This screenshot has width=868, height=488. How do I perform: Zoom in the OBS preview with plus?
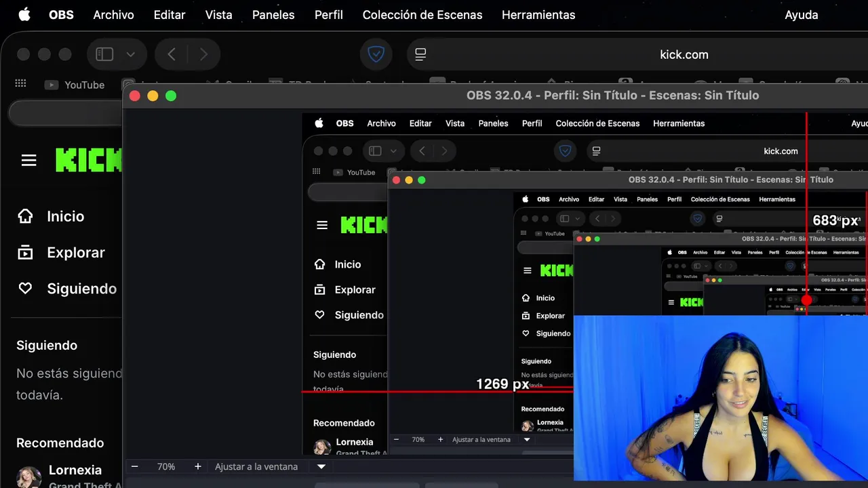pyautogui.click(x=197, y=466)
